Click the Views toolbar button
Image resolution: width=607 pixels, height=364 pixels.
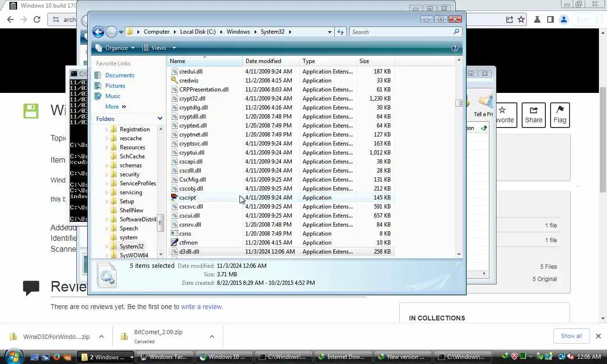[155, 48]
